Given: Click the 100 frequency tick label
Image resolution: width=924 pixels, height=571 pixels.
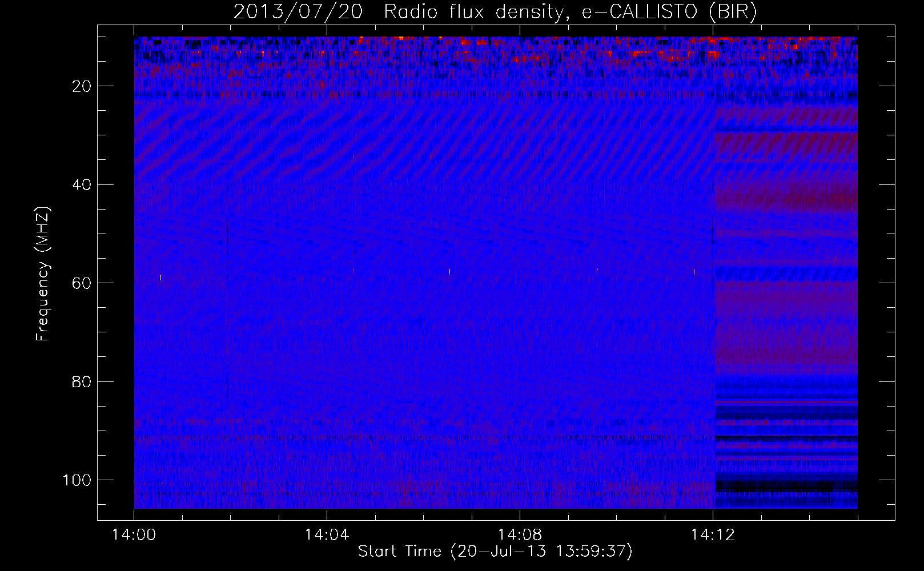Looking at the screenshot, I should (77, 480).
